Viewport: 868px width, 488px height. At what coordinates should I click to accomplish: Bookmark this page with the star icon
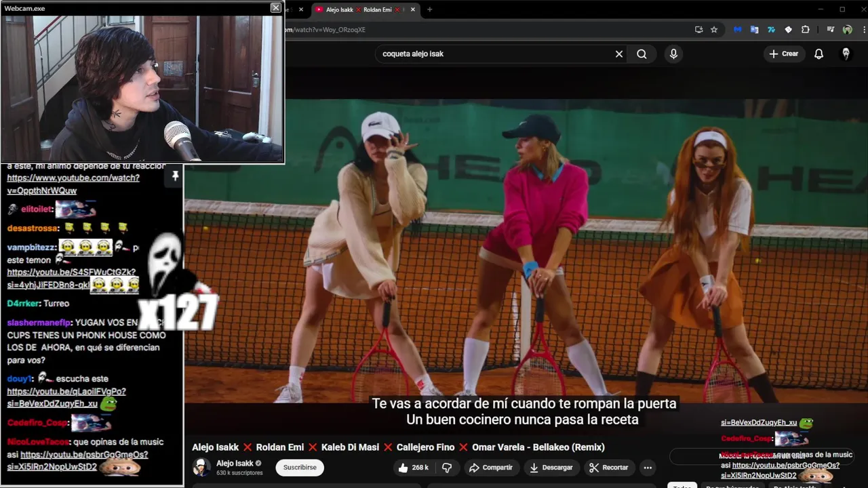pos(714,30)
